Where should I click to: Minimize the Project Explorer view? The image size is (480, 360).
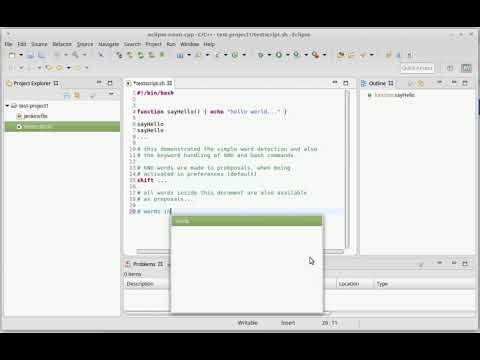(x=99, y=83)
